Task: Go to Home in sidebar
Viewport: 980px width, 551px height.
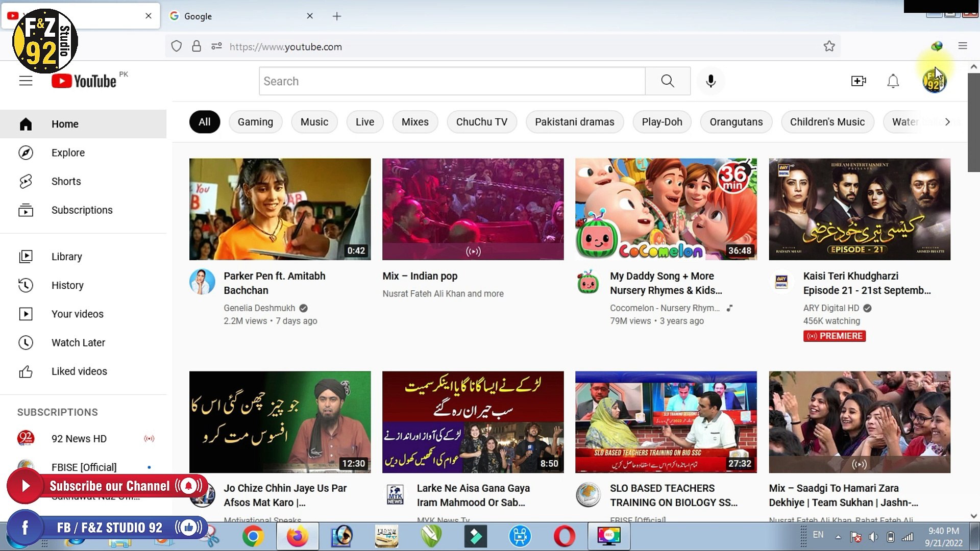Action: click(x=83, y=124)
